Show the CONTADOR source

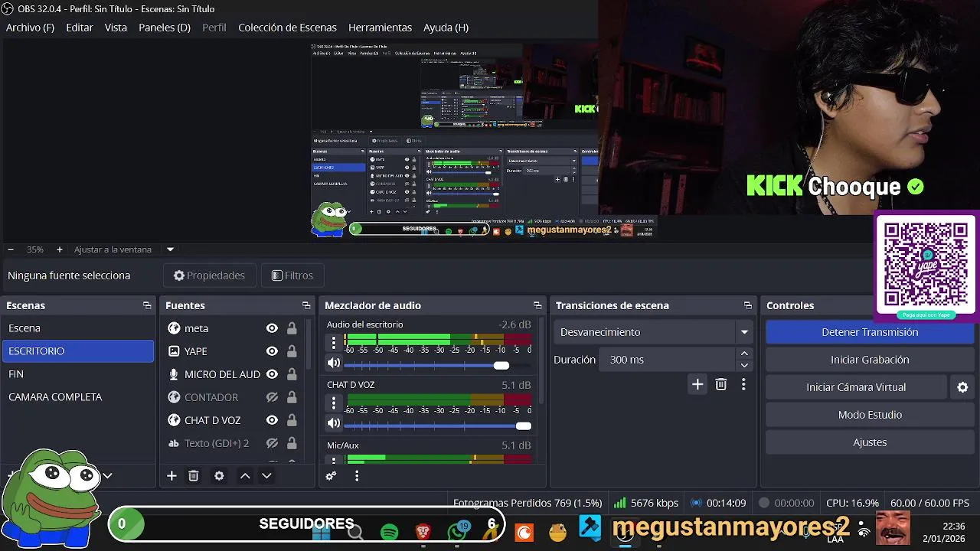(272, 397)
